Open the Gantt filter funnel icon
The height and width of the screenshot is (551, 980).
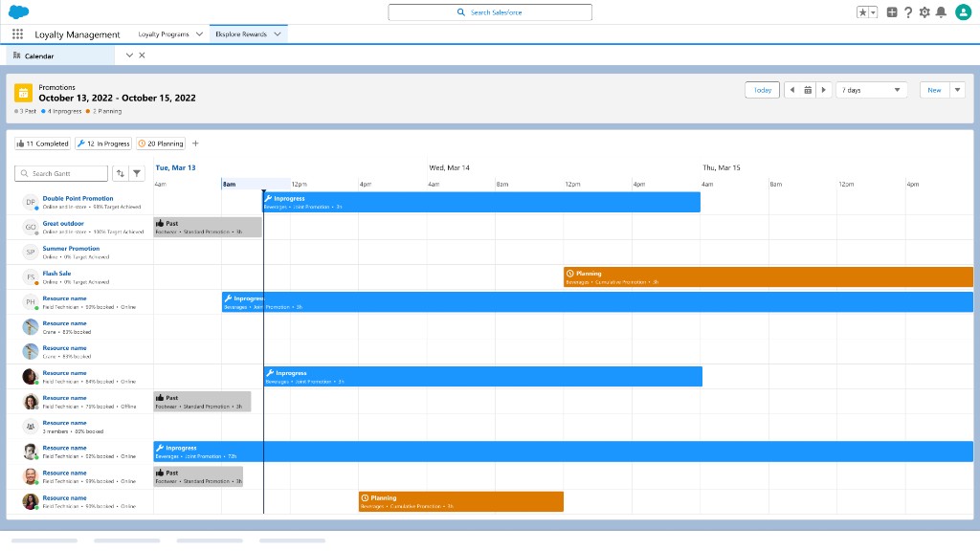136,174
